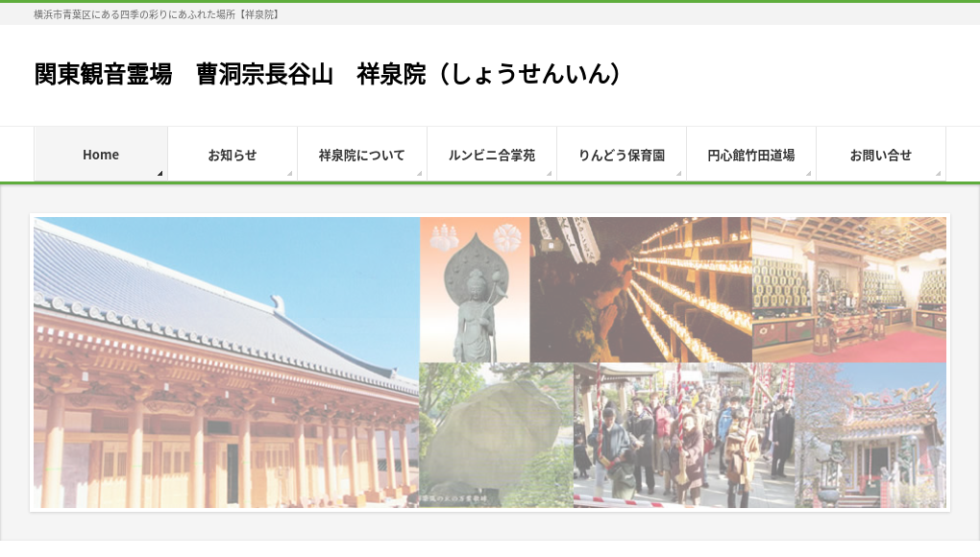Open the temple hall interior photo
The height and width of the screenshot is (557, 980).
click(849, 288)
